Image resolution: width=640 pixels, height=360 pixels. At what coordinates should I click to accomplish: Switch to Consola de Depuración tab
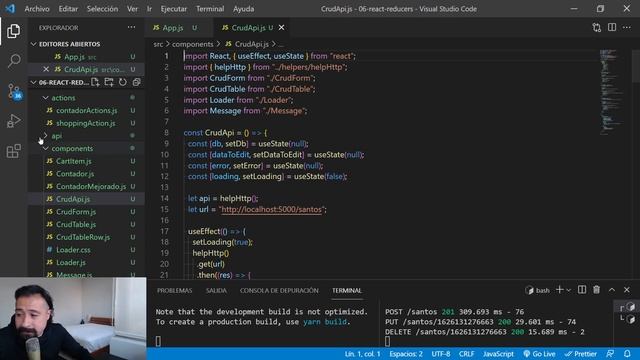pyautogui.click(x=279, y=290)
